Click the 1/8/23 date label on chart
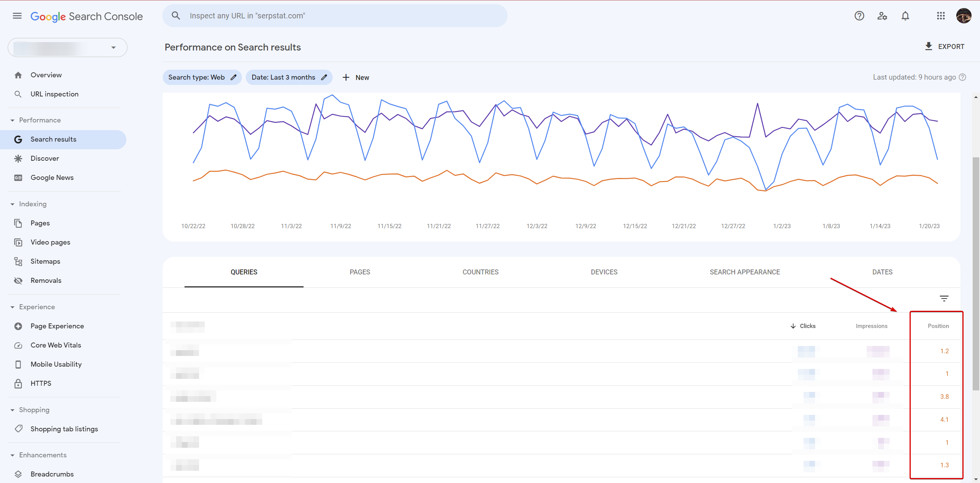980x483 pixels. click(831, 226)
